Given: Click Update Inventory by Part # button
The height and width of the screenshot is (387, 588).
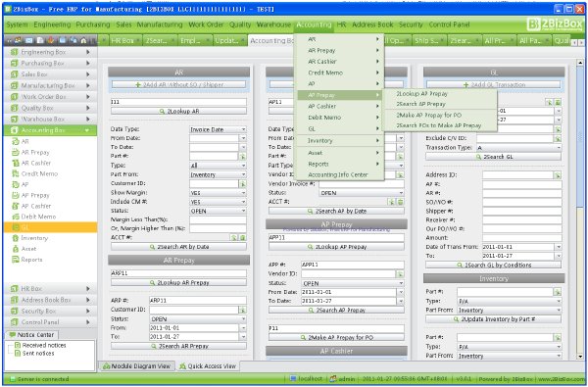Looking at the screenshot, I should [x=494, y=319].
